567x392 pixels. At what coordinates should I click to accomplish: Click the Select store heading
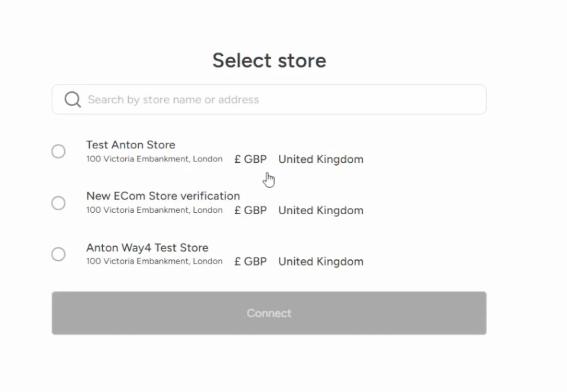[269, 60]
